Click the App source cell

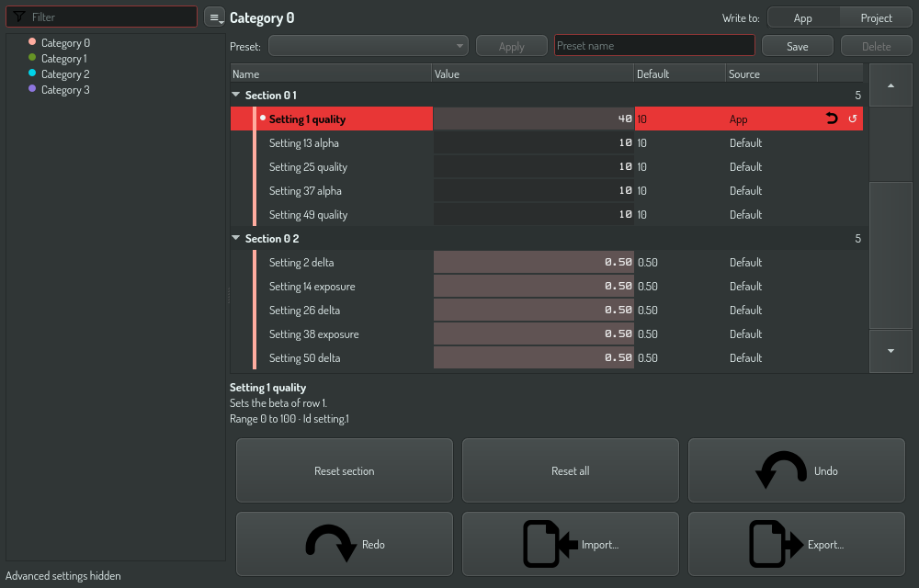(x=738, y=119)
